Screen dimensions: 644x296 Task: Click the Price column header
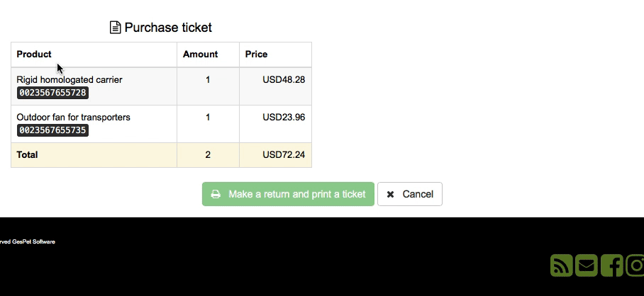(256, 55)
